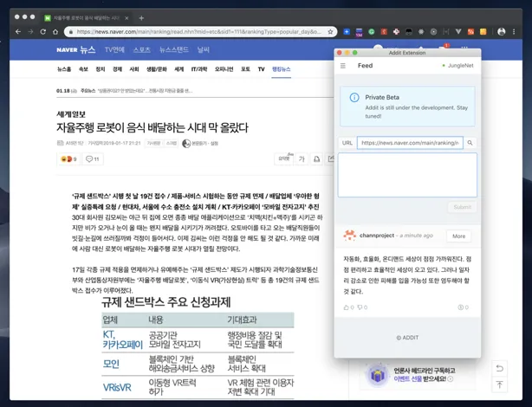Image resolution: width=532 pixels, height=407 pixels.
Task: Open the 세계 news section
Action: [x=178, y=69]
